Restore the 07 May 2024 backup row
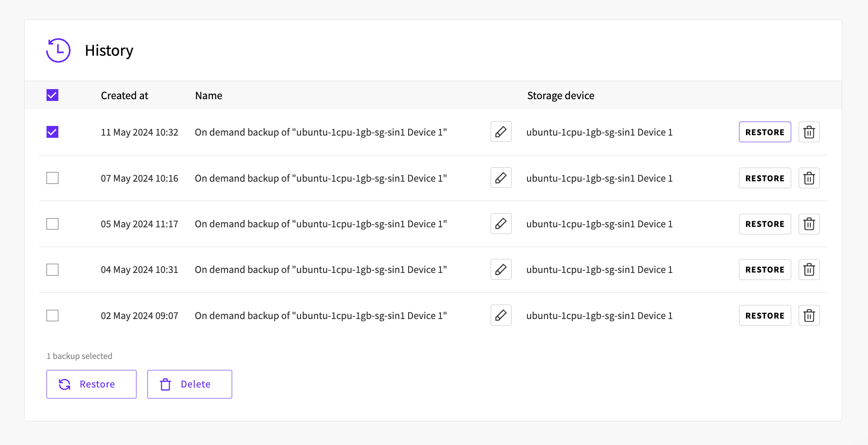 (765, 178)
